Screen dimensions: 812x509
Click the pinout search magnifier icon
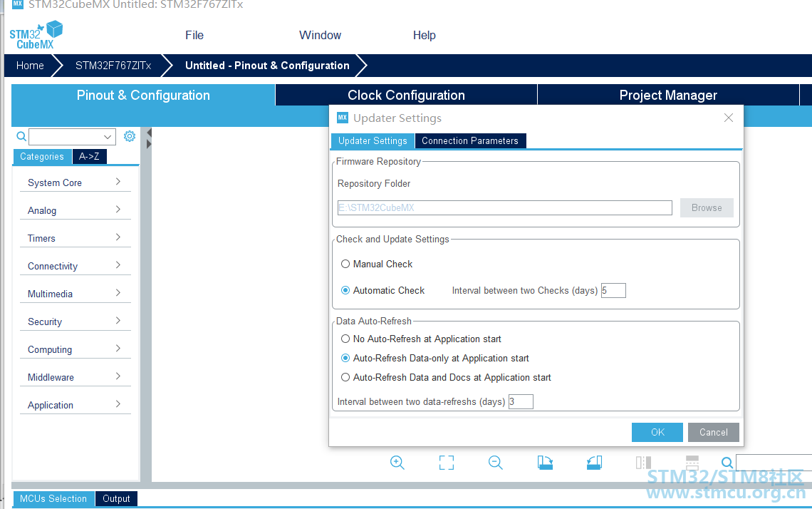click(727, 463)
